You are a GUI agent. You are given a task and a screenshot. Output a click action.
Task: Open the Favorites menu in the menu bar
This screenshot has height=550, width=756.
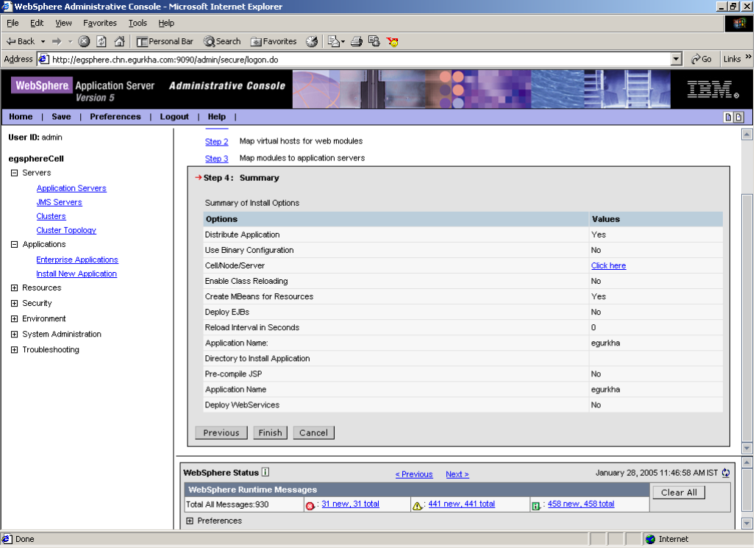pyautogui.click(x=100, y=23)
